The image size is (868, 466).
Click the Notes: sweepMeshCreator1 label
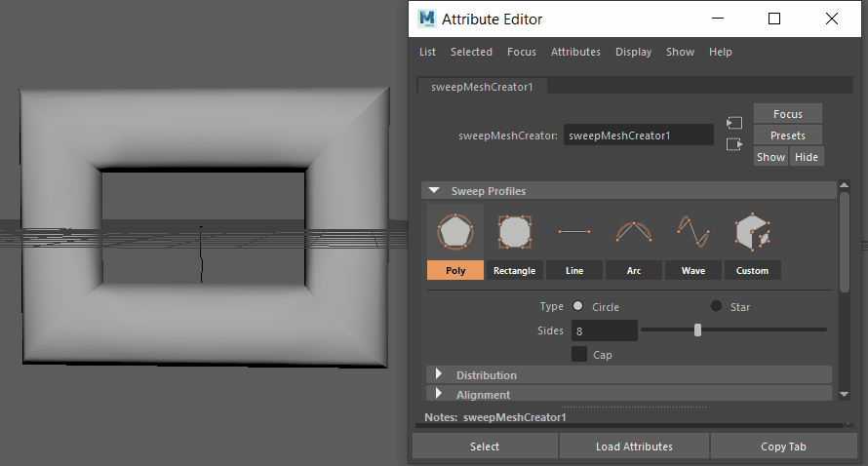tap(495, 417)
